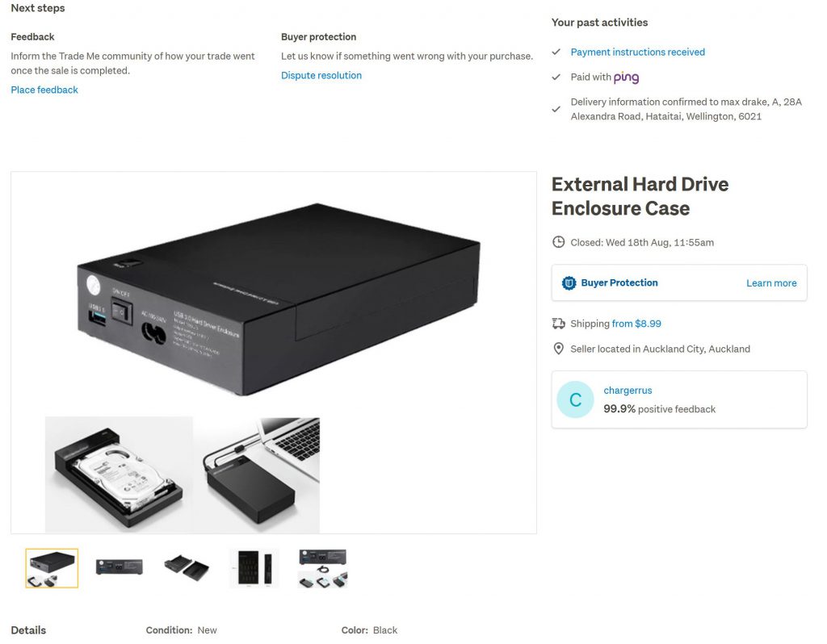This screenshot has width=827, height=644.
Task: Click Learn more about Buyer Protection
Action: (771, 283)
